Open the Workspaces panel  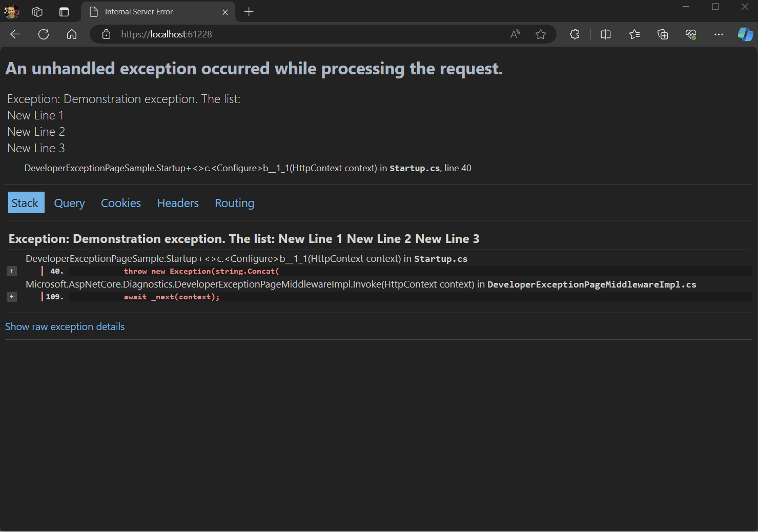click(x=36, y=11)
